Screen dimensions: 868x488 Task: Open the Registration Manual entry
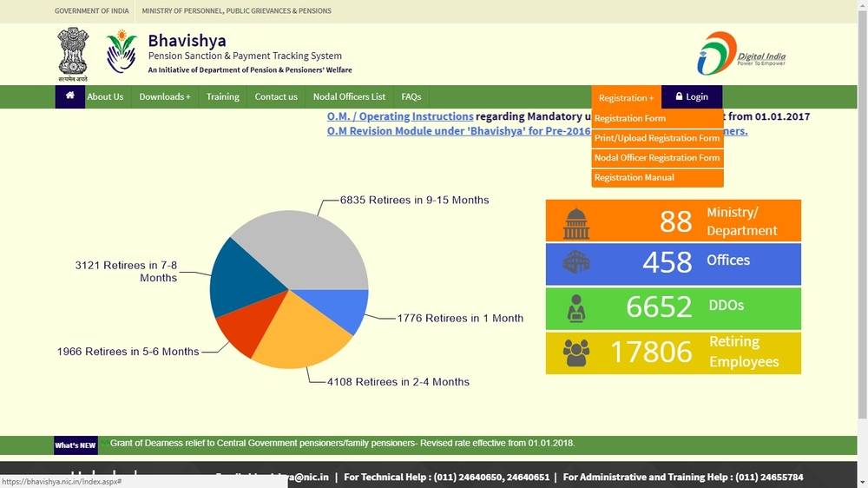tap(657, 178)
